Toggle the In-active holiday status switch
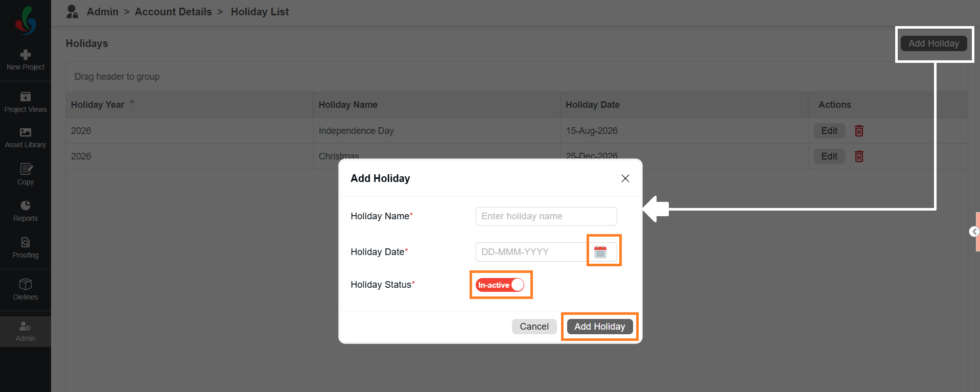The width and height of the screenshot is (980, 392). tap(500, 285)
